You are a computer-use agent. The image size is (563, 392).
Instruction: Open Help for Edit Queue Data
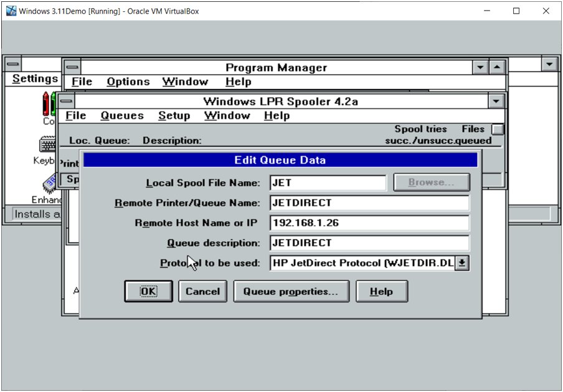pos(382,291)
